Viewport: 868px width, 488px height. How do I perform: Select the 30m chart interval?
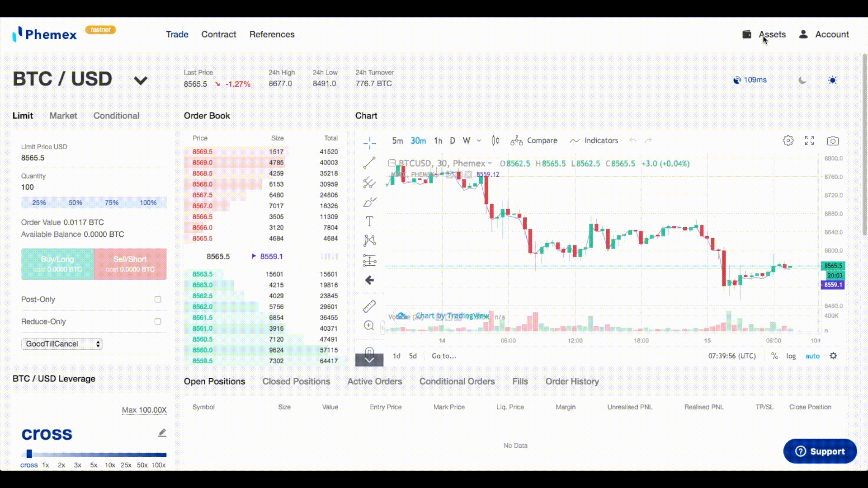[418, 141]
